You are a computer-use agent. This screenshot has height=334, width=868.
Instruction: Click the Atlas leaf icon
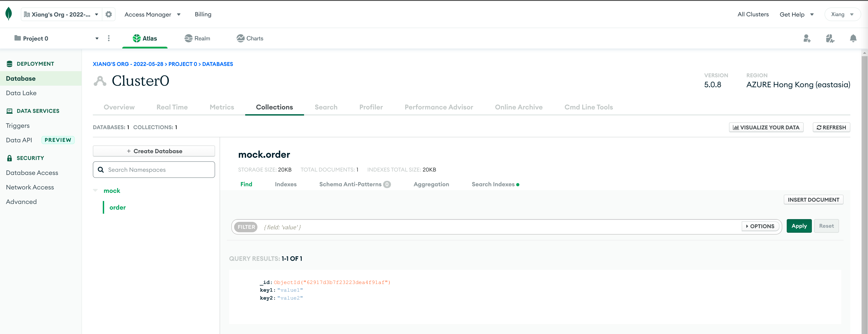(137, 39)
